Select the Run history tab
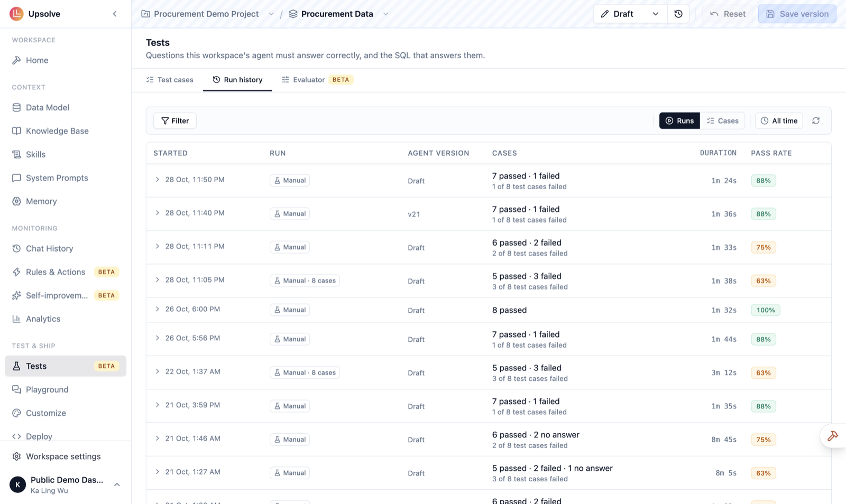846x504 pixels. 237,80
